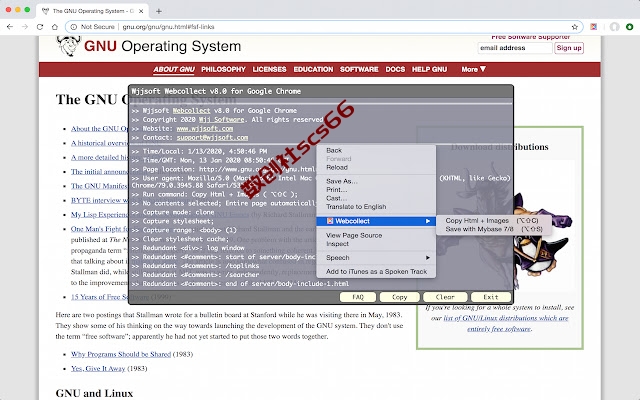
Task: Open the Webcollect extension icon in toolbar
Action: click(593, 27)
